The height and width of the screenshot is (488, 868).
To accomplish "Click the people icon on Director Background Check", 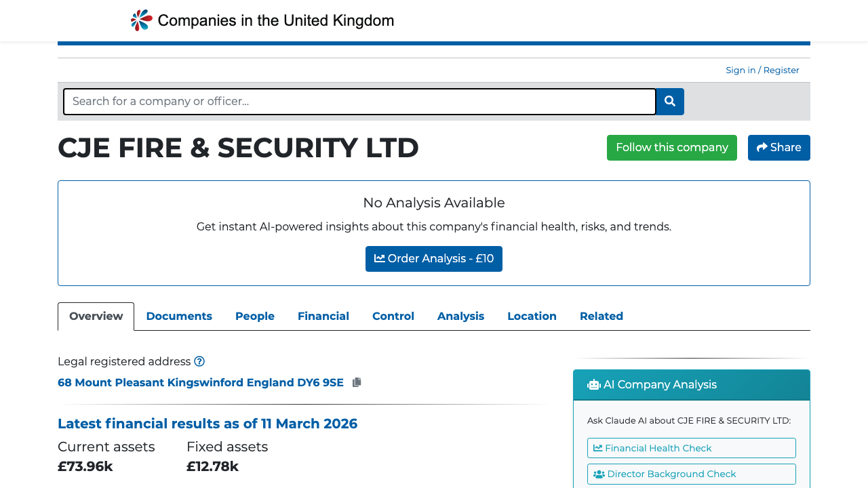I will (x=598, y=474).
